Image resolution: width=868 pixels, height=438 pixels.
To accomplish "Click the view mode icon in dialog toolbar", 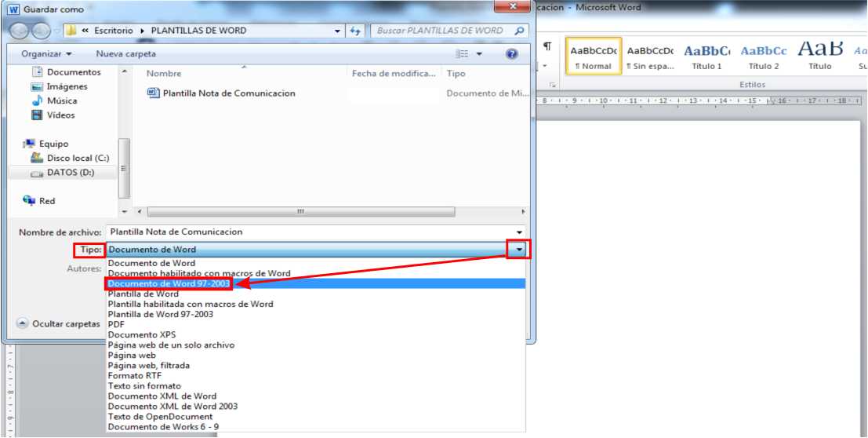I will 462,54.
